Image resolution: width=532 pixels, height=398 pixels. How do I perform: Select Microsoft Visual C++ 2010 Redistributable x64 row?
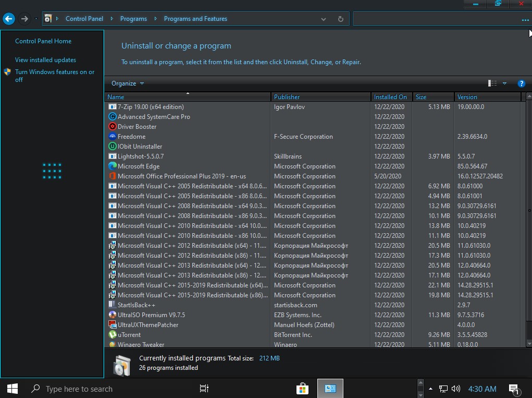pos(313,225)
